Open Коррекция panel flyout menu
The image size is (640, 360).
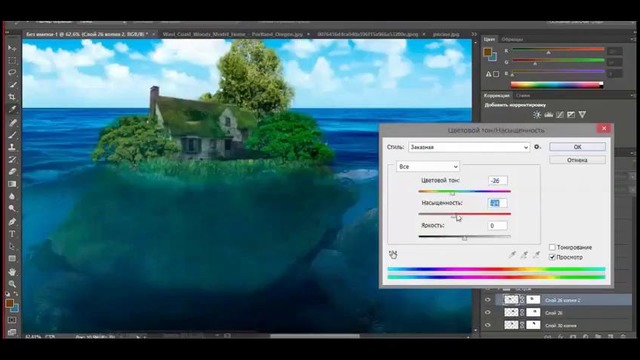[x=632, y=96]
